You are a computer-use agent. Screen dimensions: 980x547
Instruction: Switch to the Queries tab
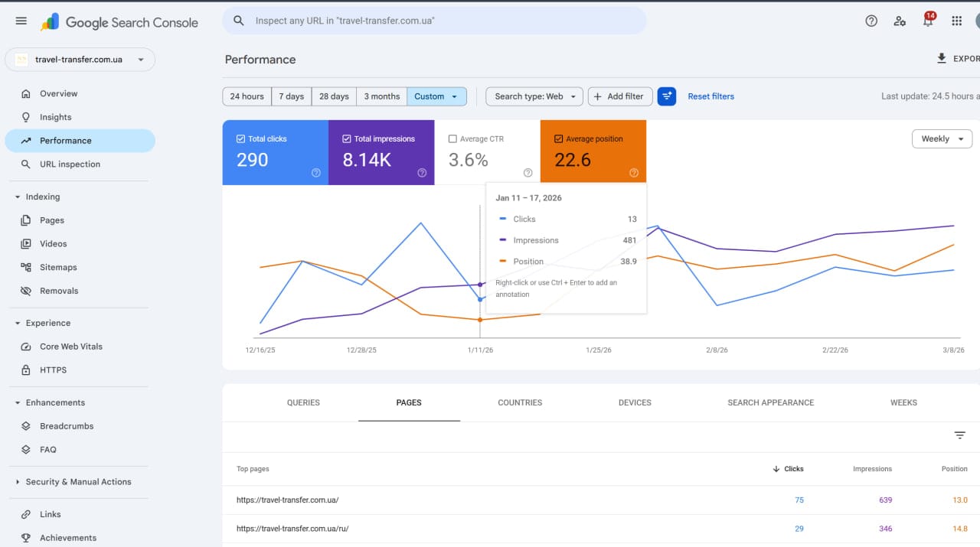pos(303,402)
